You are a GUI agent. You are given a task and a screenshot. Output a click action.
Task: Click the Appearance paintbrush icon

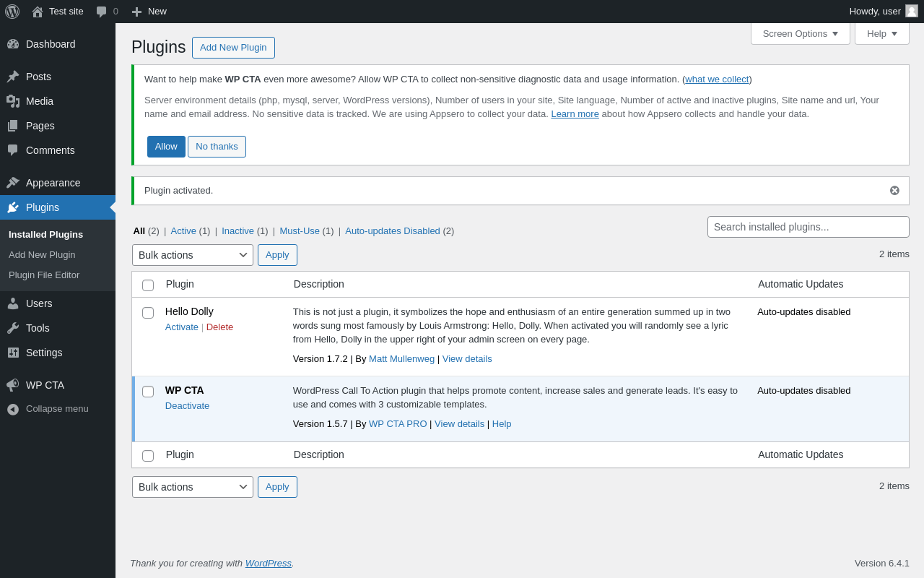[x=13, y=183]
